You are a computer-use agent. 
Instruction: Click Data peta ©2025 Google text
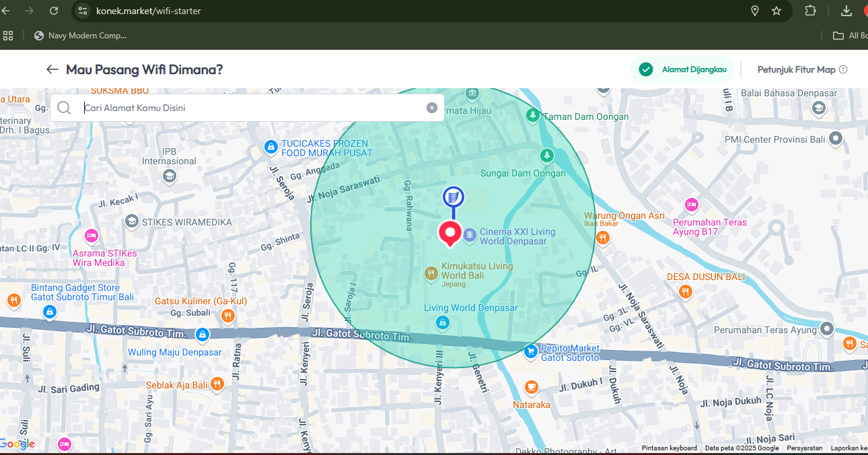tap(742, 448)
